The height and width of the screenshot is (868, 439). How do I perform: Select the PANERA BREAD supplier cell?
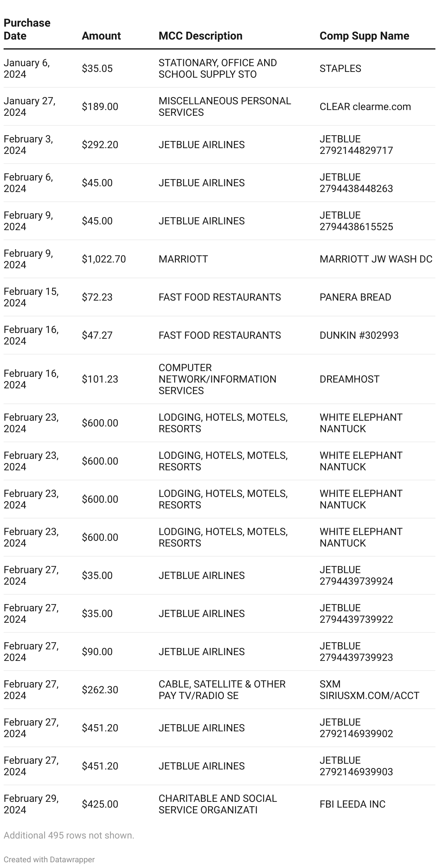click(355, 297)
